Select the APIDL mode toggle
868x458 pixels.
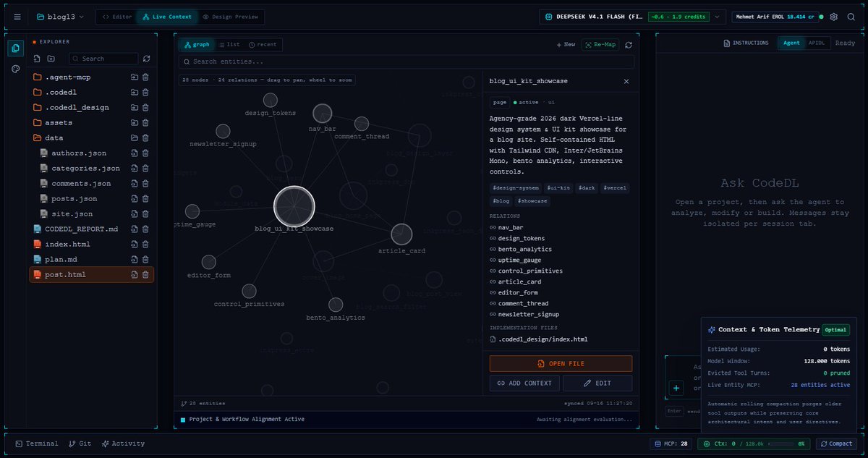pyautogui.click(x=816, y=43)
